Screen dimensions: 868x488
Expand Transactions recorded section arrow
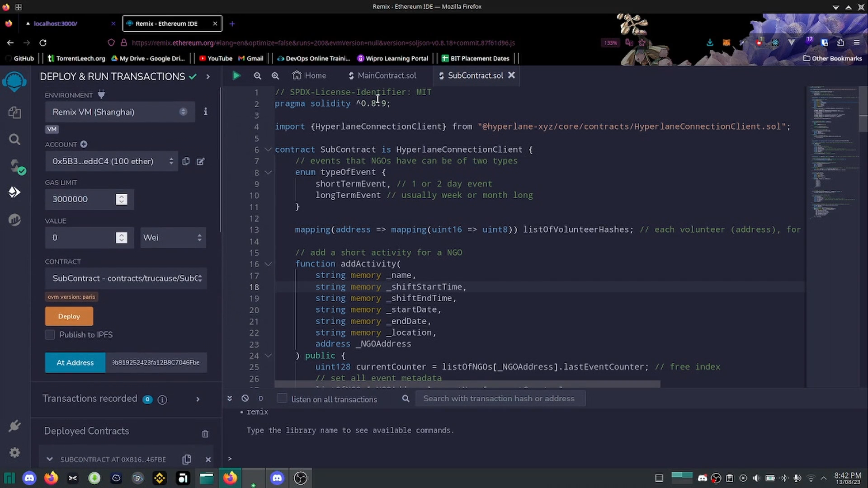(198, 399)
